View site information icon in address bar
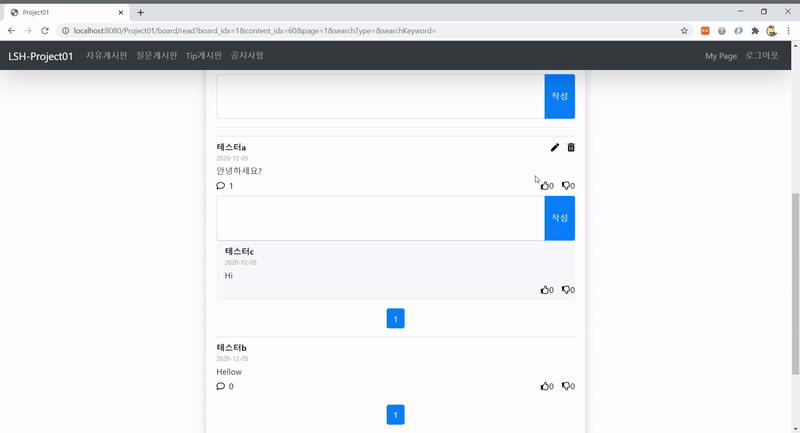Viewport: 800px width, 433px height. (65, 31)
